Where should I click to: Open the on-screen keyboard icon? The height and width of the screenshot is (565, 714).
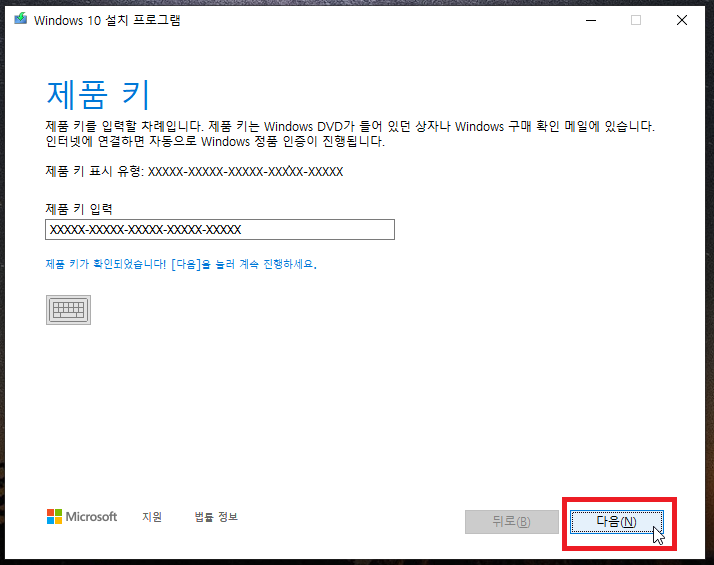pos(68,310)
